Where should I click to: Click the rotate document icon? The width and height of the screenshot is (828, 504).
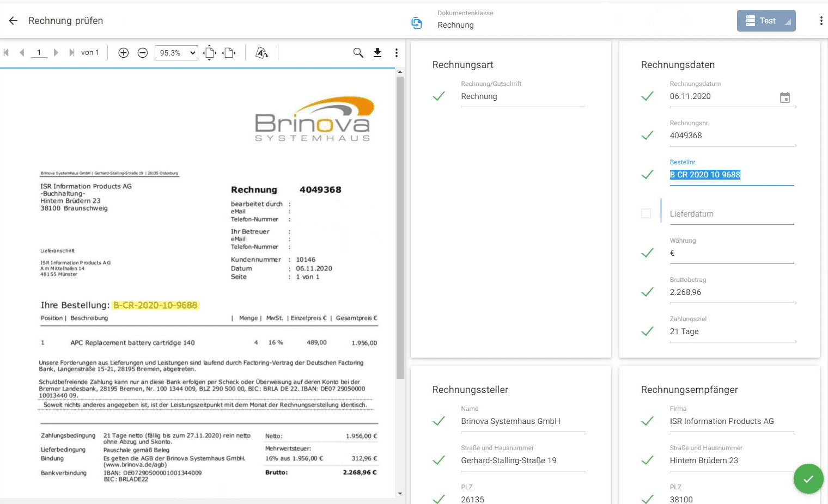261,52
